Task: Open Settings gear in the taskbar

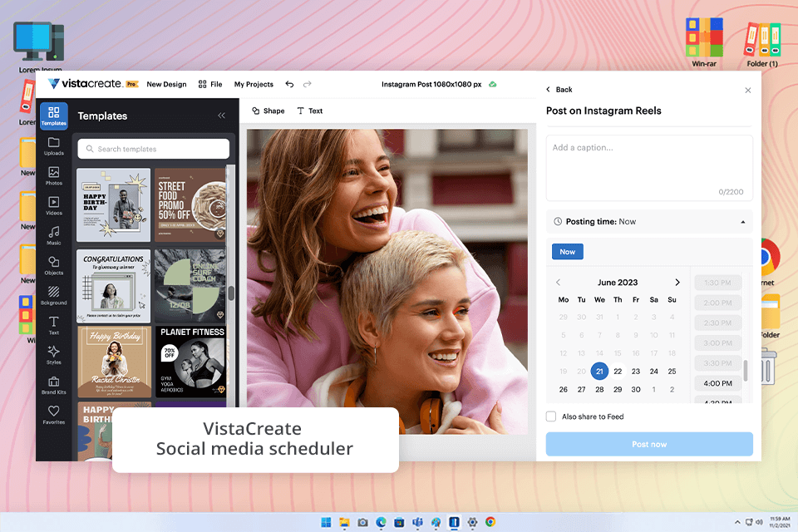Action: 472,522
